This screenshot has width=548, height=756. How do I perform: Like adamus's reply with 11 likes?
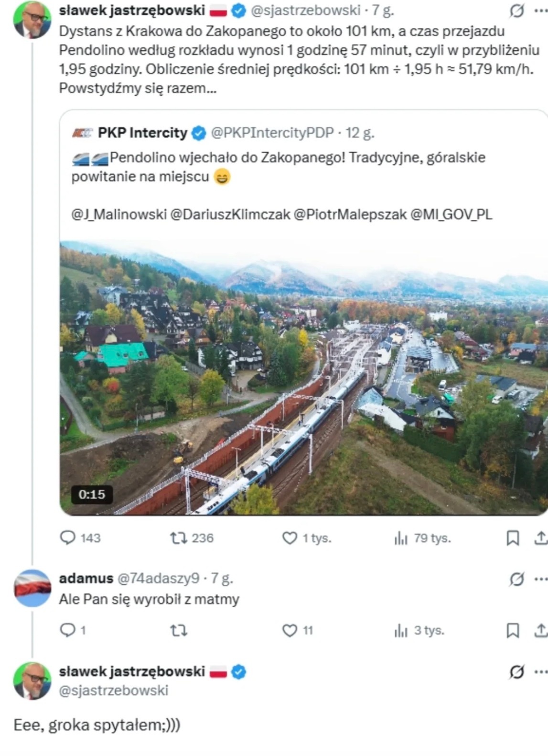coord(290,631)
